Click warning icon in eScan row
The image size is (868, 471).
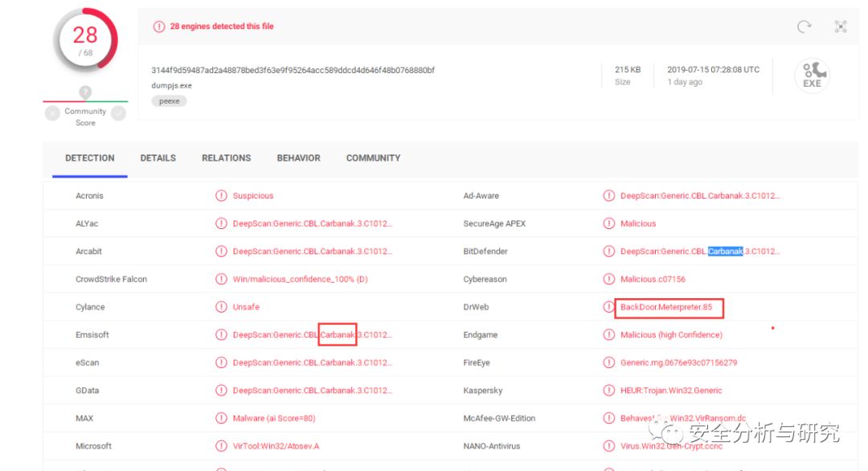(222, 362)
